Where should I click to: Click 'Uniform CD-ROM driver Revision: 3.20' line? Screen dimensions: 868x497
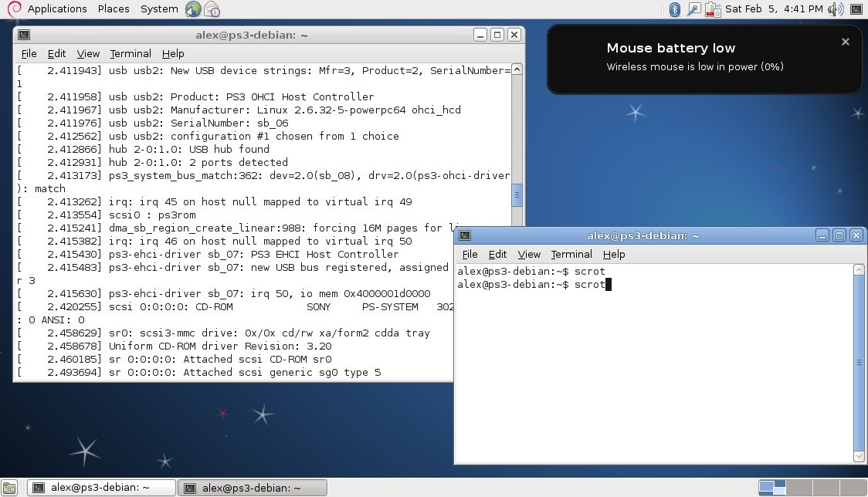(175, 347)
